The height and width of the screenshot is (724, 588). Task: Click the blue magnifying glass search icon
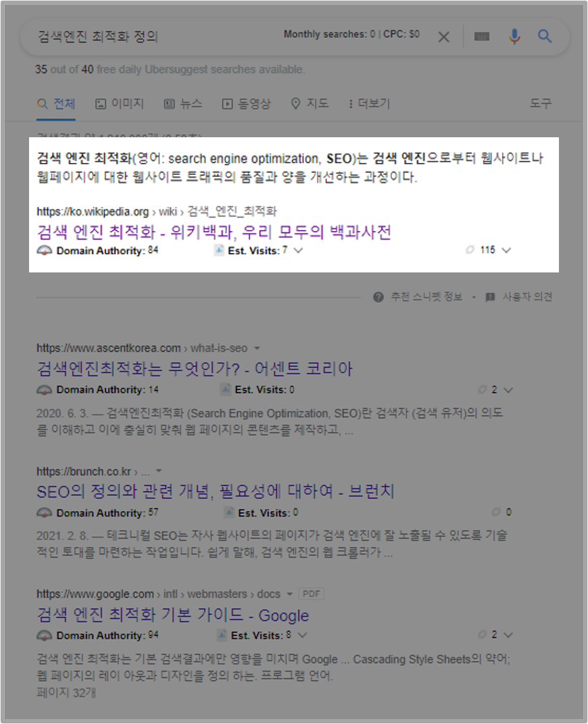click(545, 37)
